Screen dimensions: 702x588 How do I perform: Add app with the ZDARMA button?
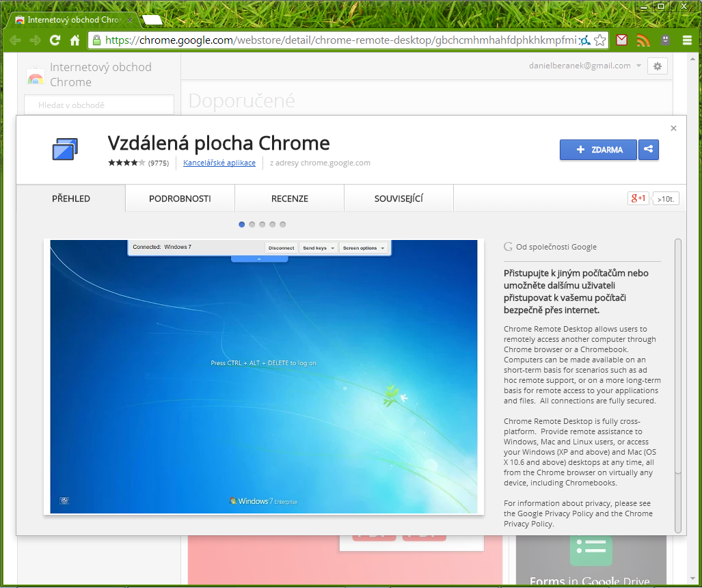pyautogui.click(x=598, y=150)
